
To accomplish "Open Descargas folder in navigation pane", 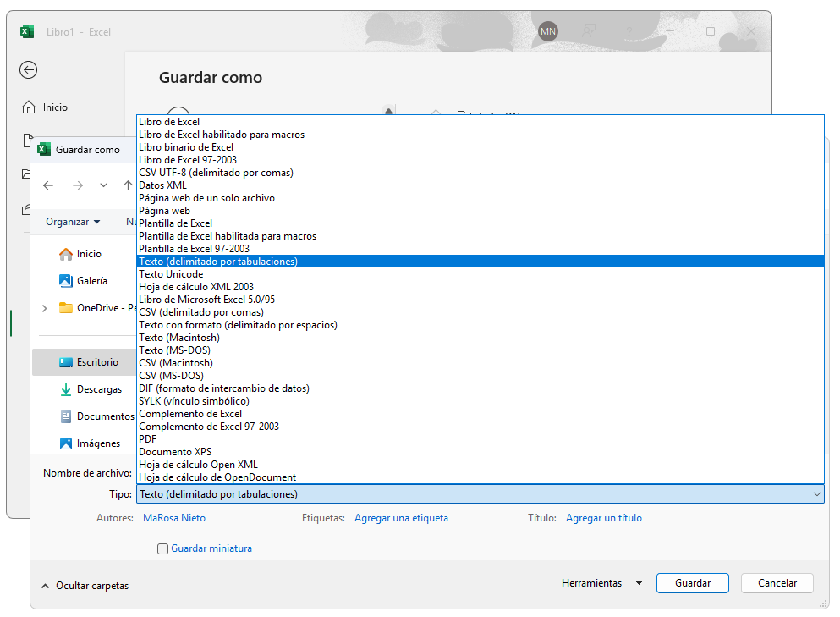I will [91, 389].
